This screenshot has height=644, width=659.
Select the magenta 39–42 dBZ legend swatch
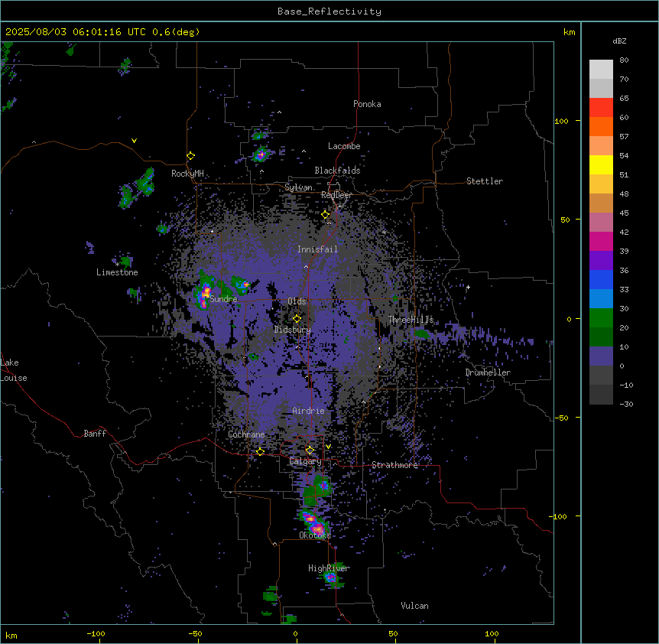tap(601, 241)
